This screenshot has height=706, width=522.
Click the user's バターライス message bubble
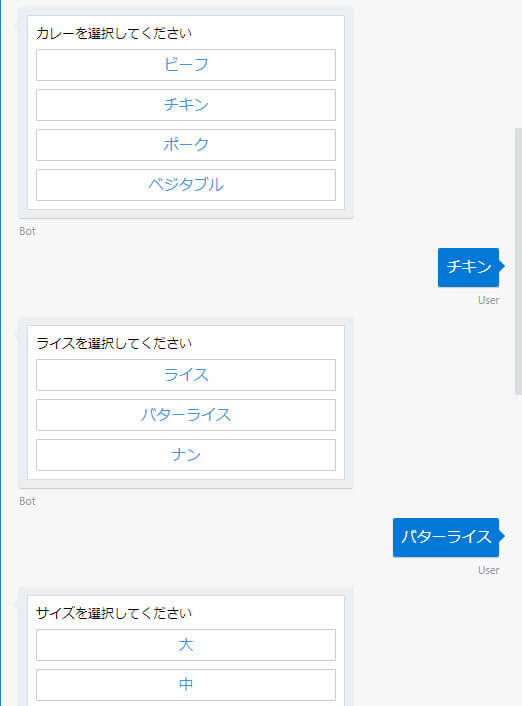[446, 537]
